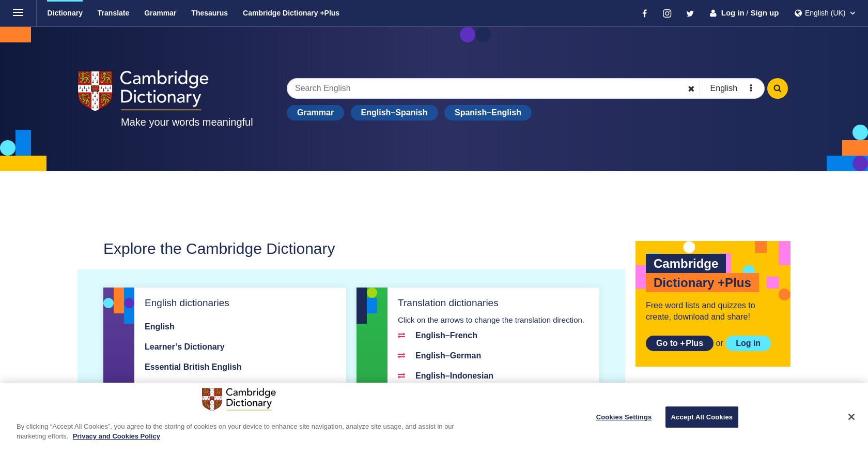This screenshot has width=868, height=453.
Task: Swap direction arrows for English–German
Action: pyautogui.click(x=401, y=356)
